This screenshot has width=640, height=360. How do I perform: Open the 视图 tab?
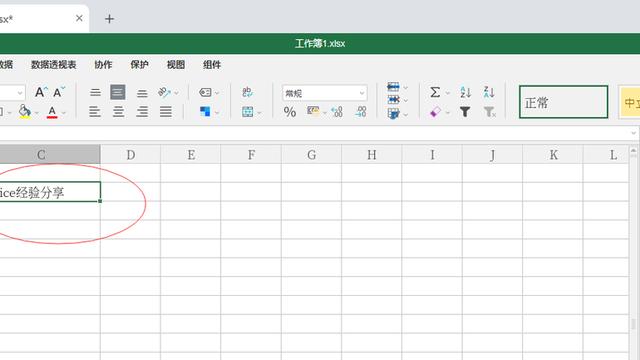(176, 64)
